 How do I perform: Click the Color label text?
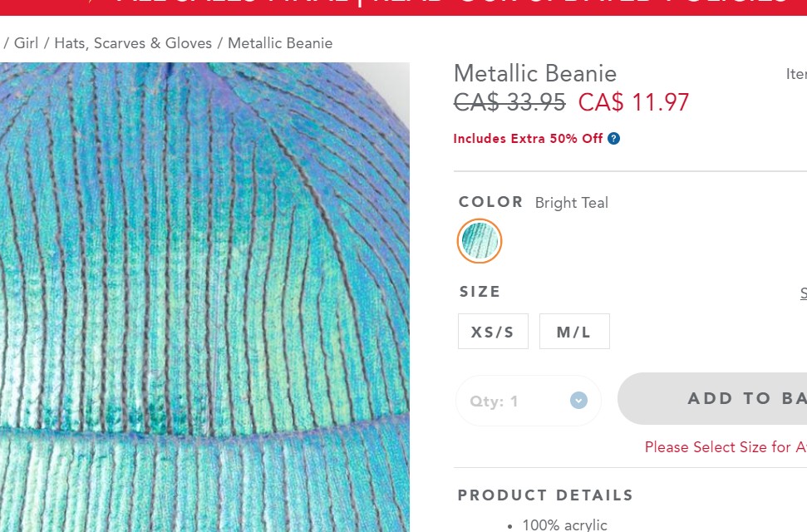tap(490, 201)
